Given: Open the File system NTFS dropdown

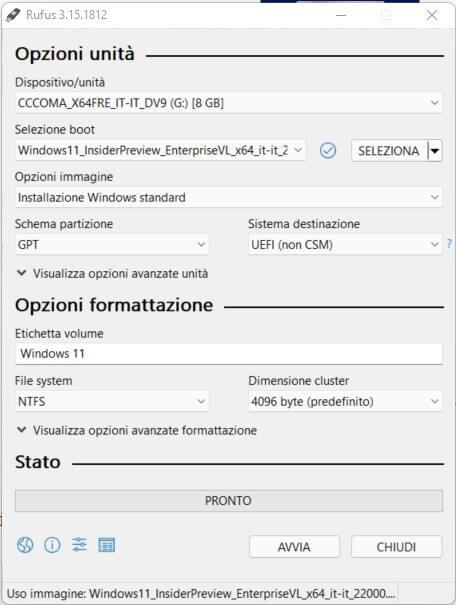Looking at the screenshot, I should coord(112,401).
